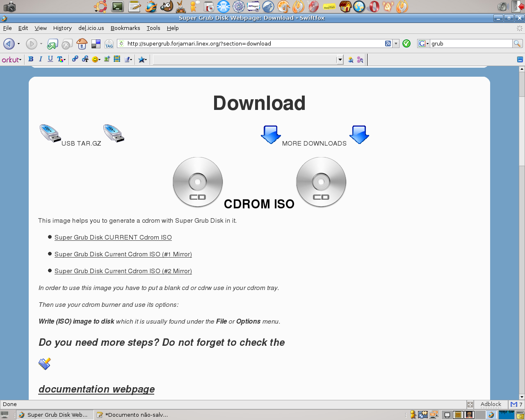
Task: Click in the URL address field
Action: point(254,43)
